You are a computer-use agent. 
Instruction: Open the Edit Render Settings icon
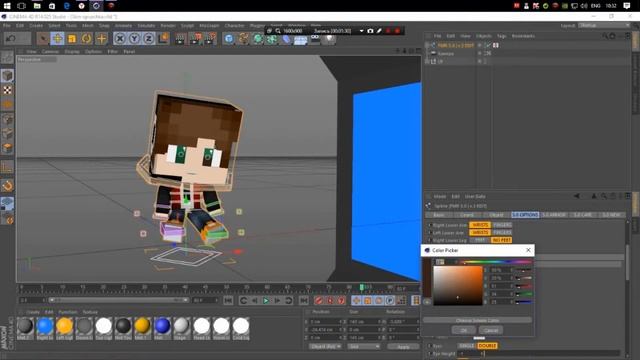click(x=210, y=39)
